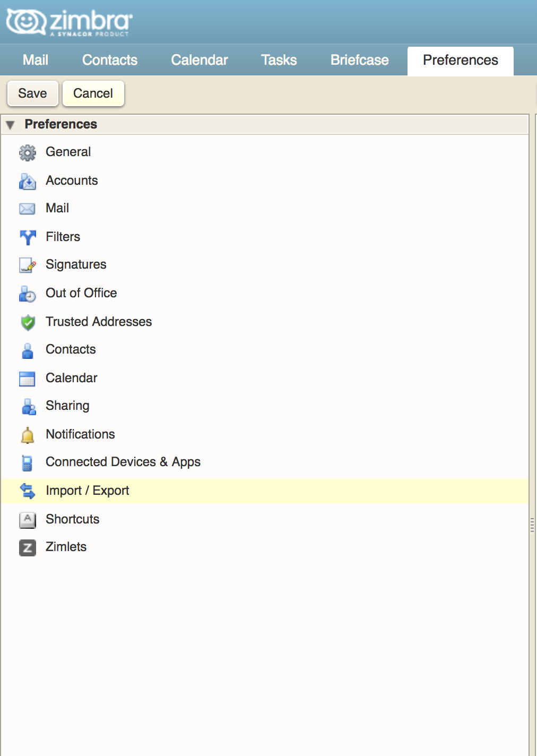Open the Briefcase tab
This screenshot has width=537, height=756.
(359, 60)
